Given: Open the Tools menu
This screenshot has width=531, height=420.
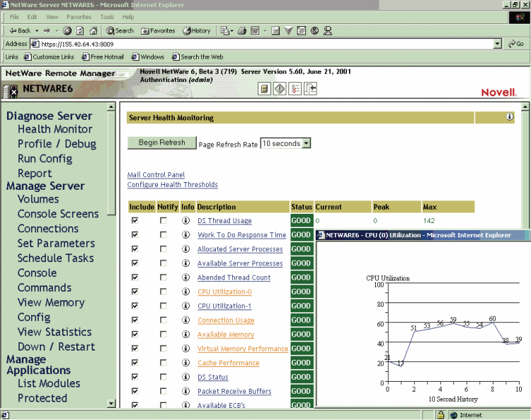Looking at the screenshot, I should pyautogui.click(x=107, y=17).
